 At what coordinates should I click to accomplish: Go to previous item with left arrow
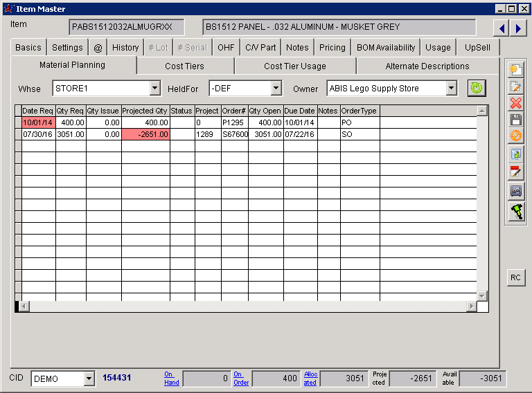point(502,28)
